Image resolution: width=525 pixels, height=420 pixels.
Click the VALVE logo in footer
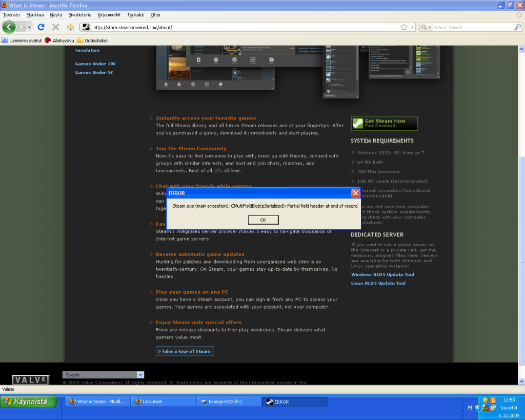tap(31, 380)
